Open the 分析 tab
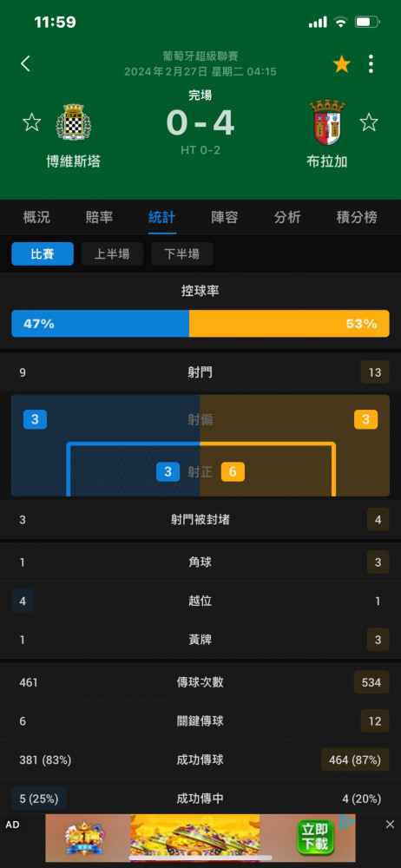Screen dimensions: 401x868 pyautogui.click(x=287, y=217)
